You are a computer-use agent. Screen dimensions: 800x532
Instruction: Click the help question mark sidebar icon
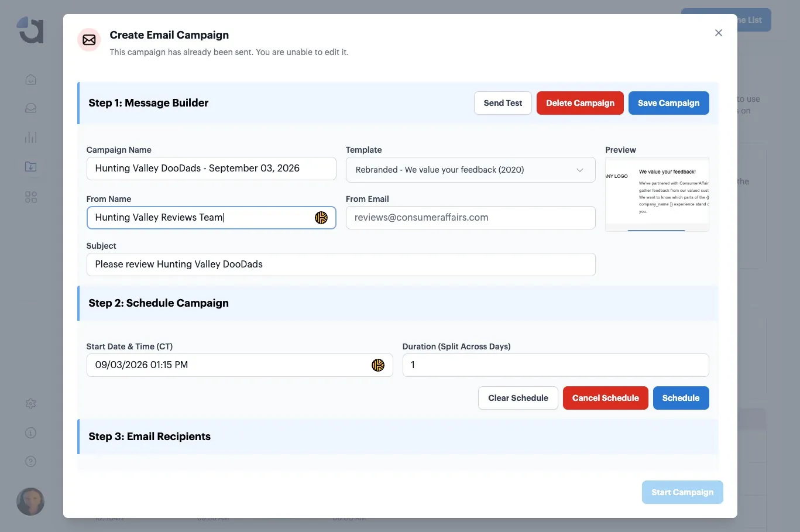[31, 461]
